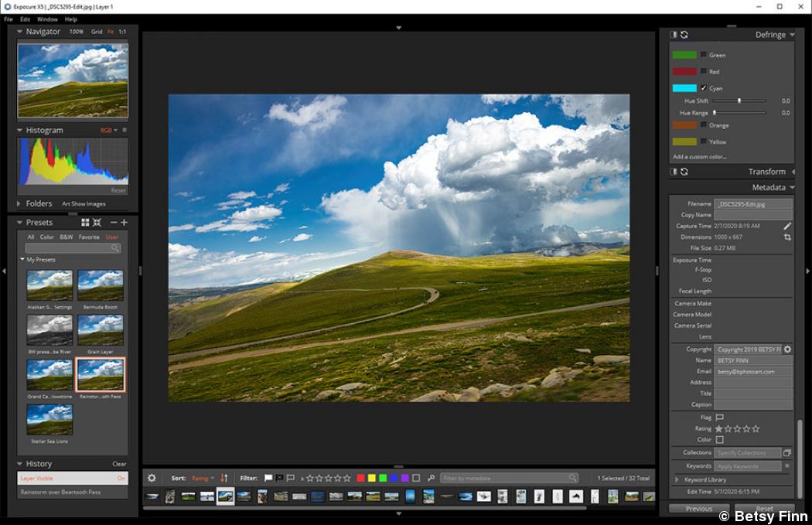Open the File menu
This screenshot has width=812, height=525.
click(9, 19)
